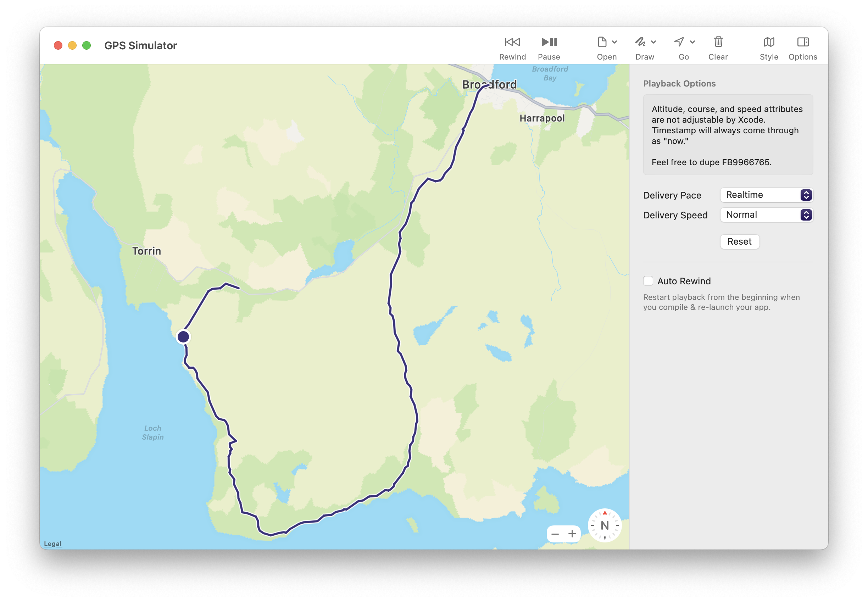Image resolution: width=868 pixels, height=602 pixels.
Task: Pause the GPS simulation playback
Action: tap(549, 48)
